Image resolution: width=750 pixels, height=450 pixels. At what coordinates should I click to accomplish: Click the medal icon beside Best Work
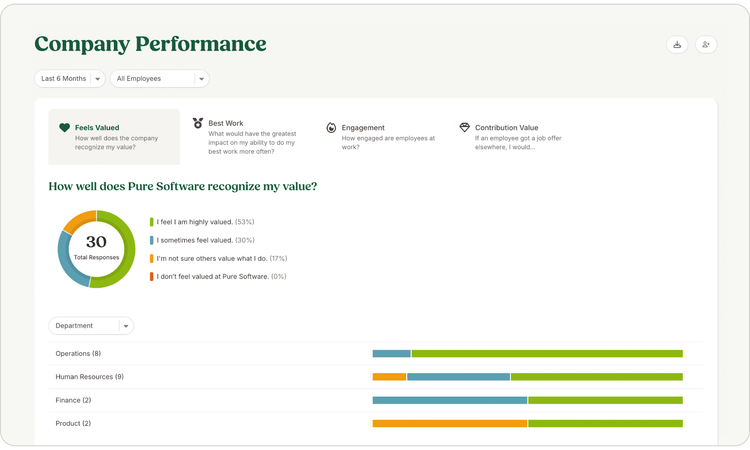pyautogui.click(x=198, y=123)
